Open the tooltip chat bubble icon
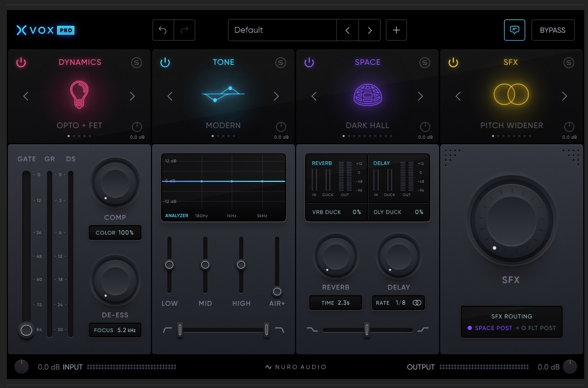Viewport: 588px width, 388px height. pyautogui.click(x=515, y=30)
